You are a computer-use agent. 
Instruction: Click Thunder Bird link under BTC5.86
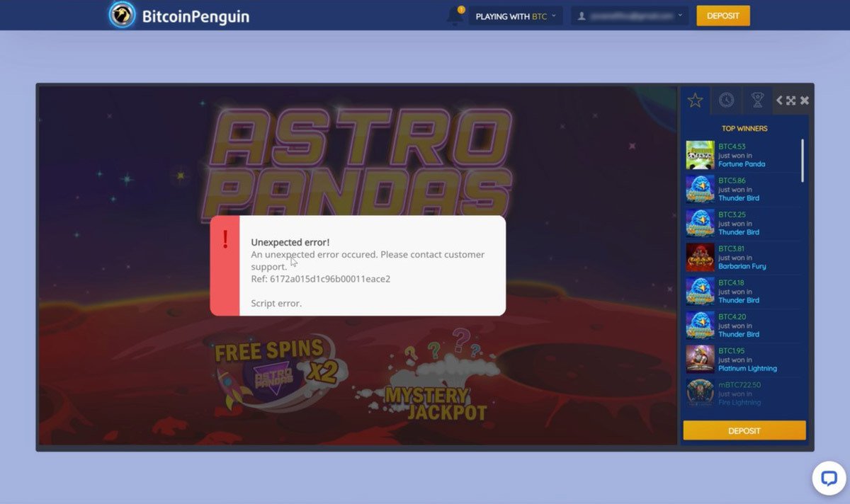pos(739,198)
